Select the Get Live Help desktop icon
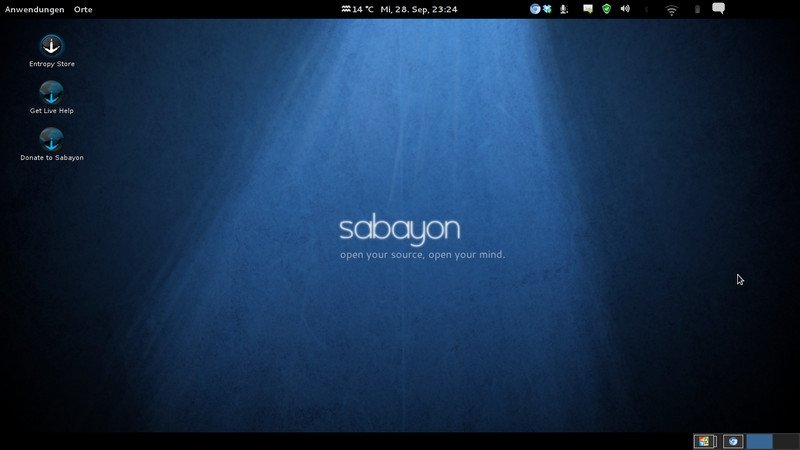This screenshot has height=450, width=800. point(52,97)
